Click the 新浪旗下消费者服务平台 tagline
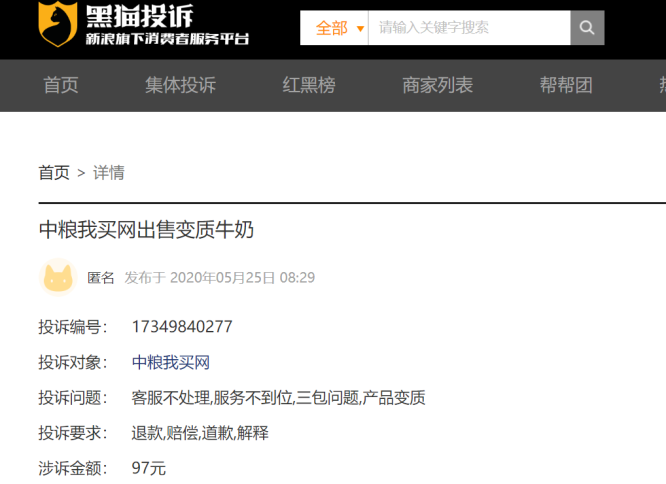The width and height of the screenshot is (666, 484). 167,39
